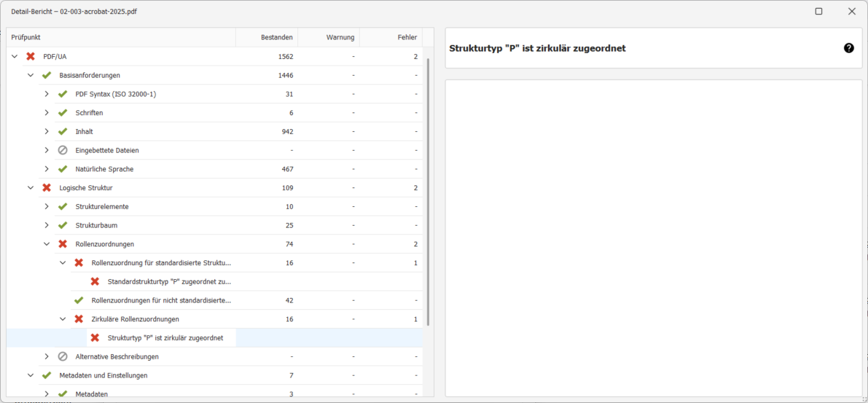Click the not-applicable icon beside Eingebettete Dateien

pos(63,151)
